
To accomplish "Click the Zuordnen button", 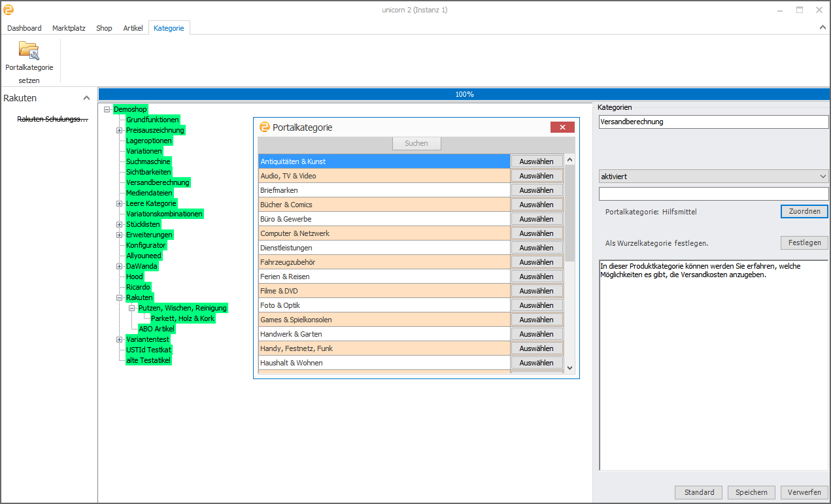I will click(804, 212).
